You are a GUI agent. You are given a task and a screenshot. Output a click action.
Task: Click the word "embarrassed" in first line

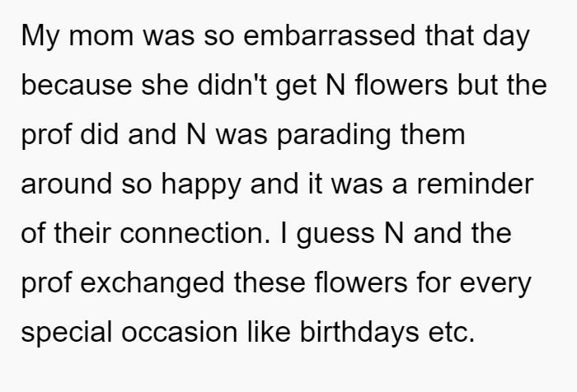coord(330,35)
